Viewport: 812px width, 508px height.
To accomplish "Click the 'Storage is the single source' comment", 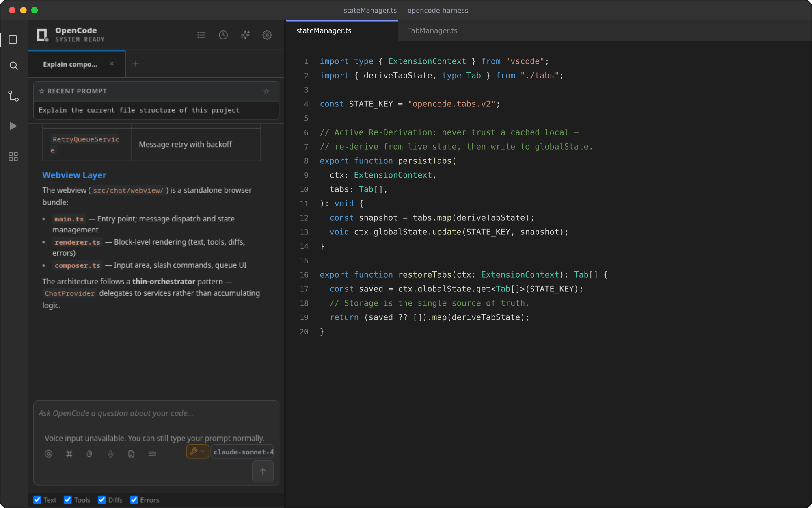I will [x=429, y=303].
